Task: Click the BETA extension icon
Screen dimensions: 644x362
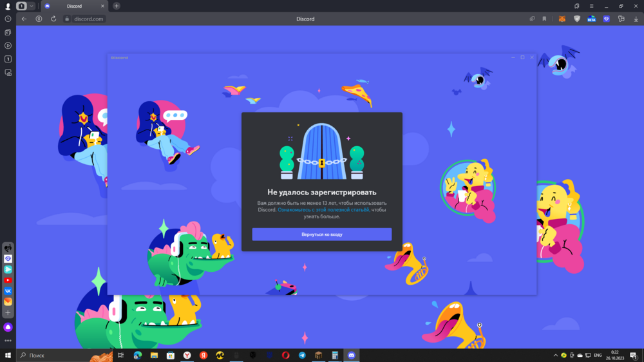Action: 591,19
